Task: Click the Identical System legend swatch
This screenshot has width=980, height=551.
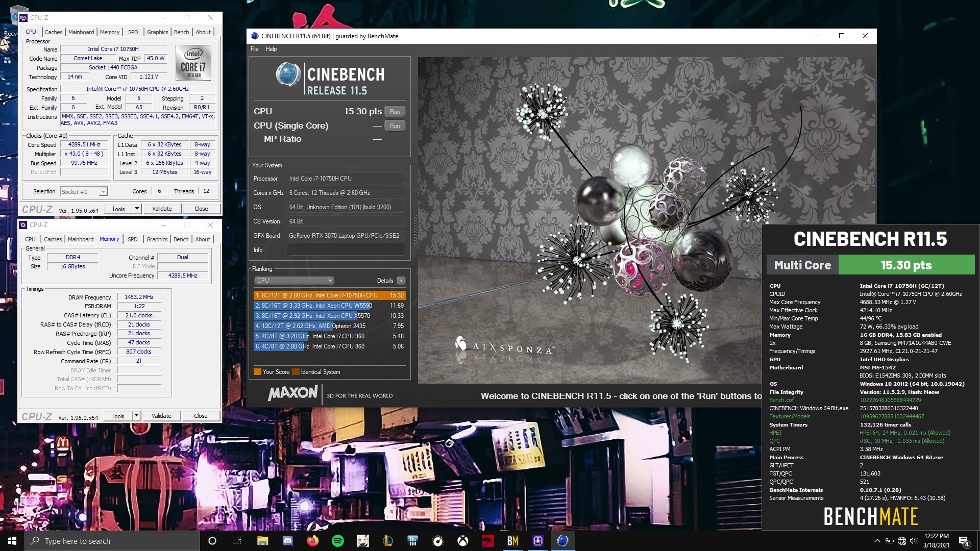Action: coord(296,372)
